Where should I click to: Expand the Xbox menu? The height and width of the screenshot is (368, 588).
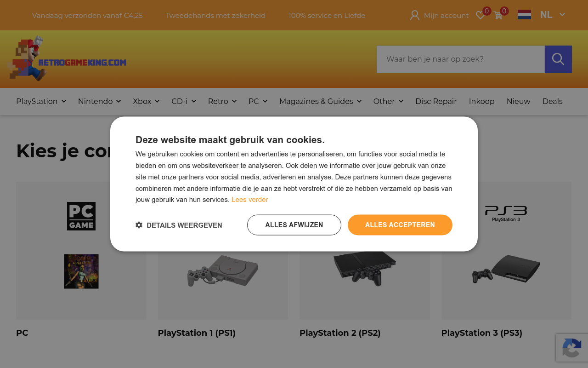[x=146, y=101]
